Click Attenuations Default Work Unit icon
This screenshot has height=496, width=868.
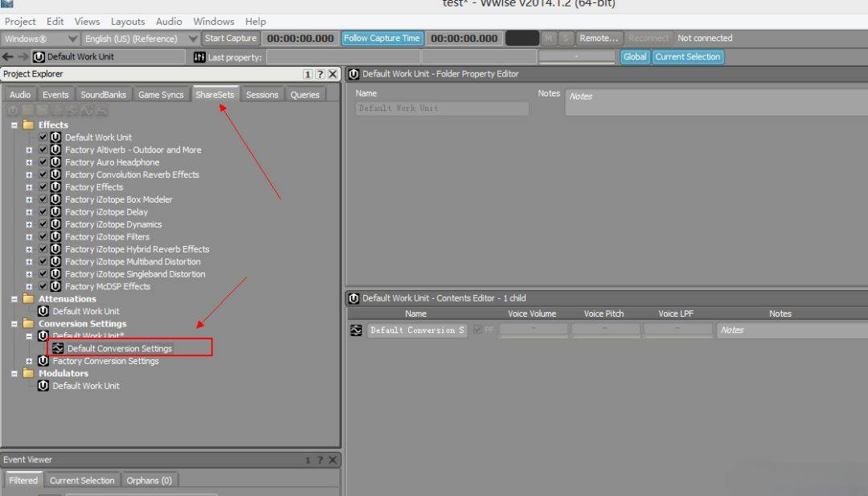43,311
